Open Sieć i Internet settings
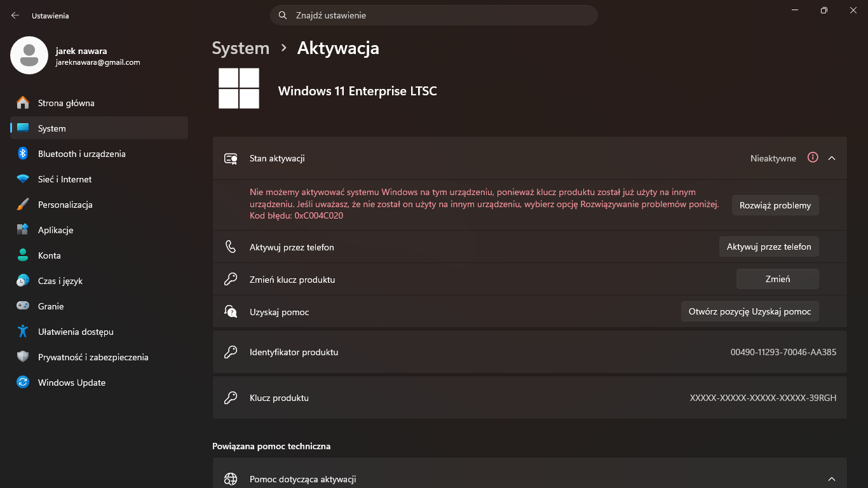This screenshot has height=488, width=868. tap(99, 179)
